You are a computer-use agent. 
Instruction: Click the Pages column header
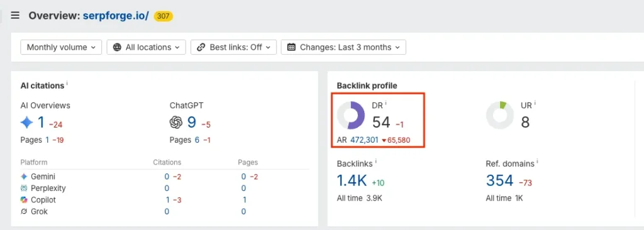248,163
